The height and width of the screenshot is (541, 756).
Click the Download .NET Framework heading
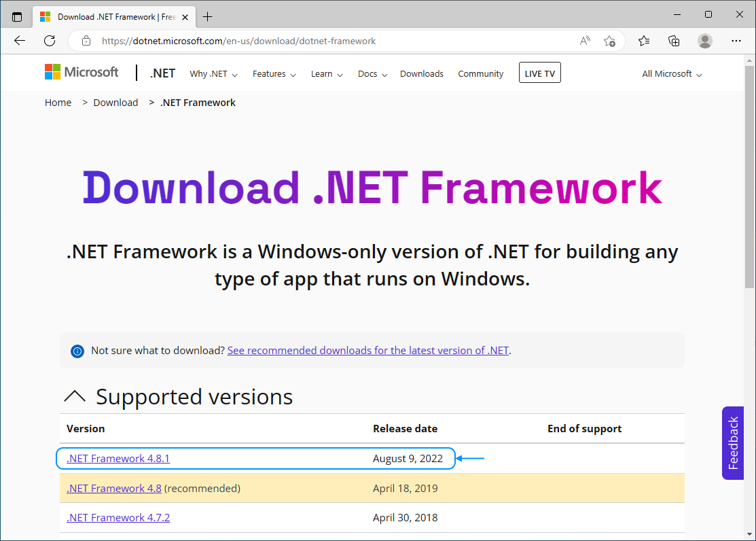point(372,188)
